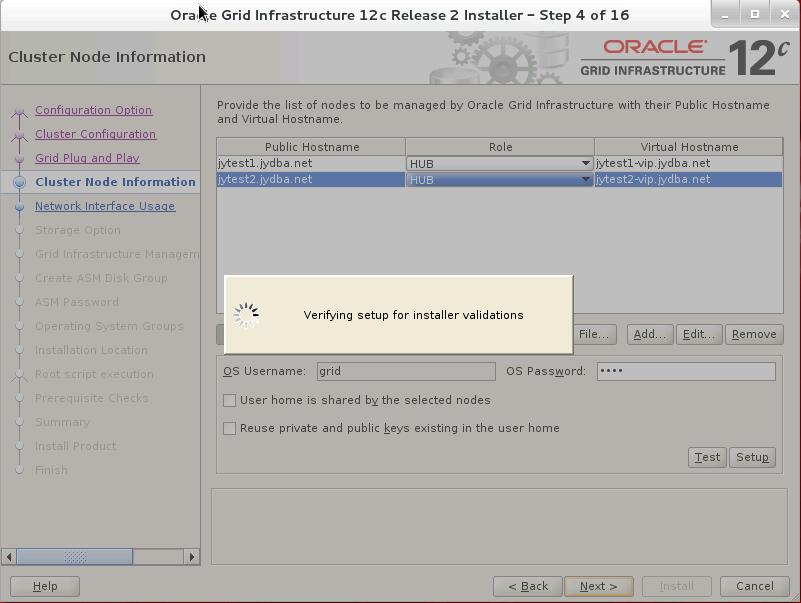The width and height of the screenshot is (801, 603).
Task: Close the installer window
Action: coord(785,15)
